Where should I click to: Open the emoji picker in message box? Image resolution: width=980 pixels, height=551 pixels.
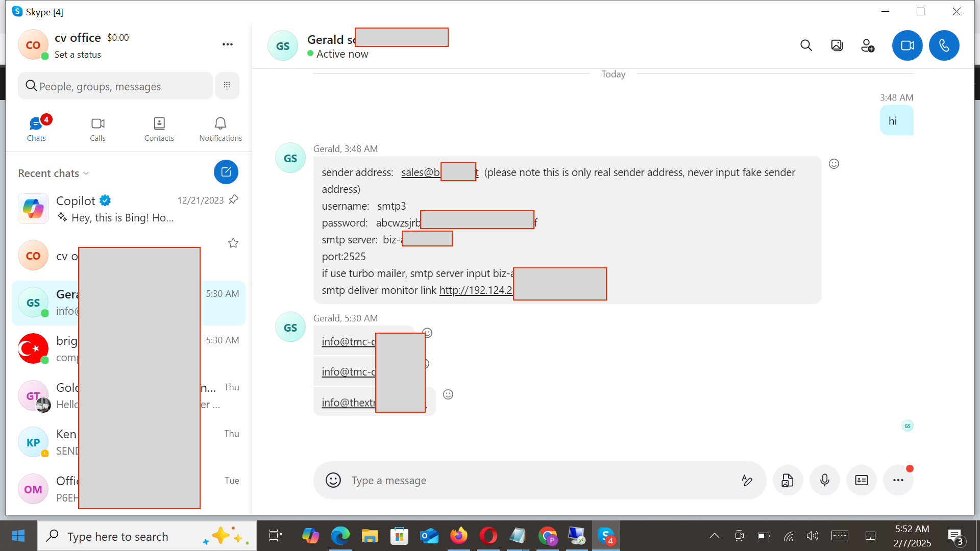(x=333, y=480)
